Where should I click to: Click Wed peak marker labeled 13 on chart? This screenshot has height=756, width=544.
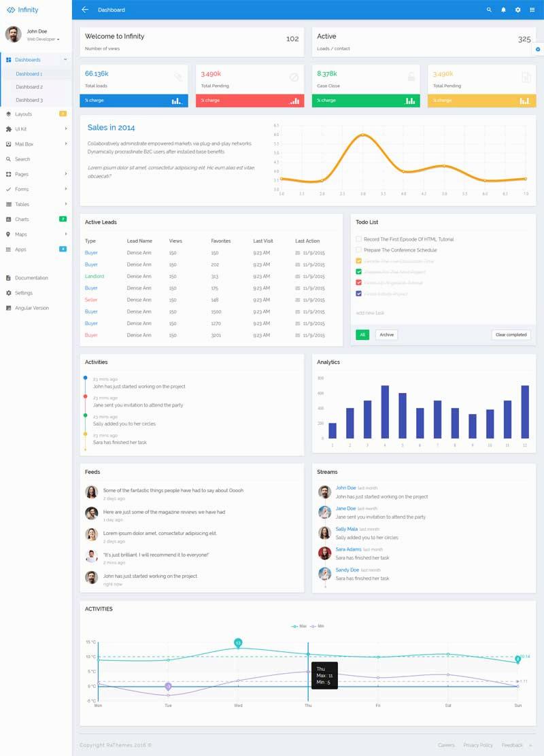coord(238,642)
